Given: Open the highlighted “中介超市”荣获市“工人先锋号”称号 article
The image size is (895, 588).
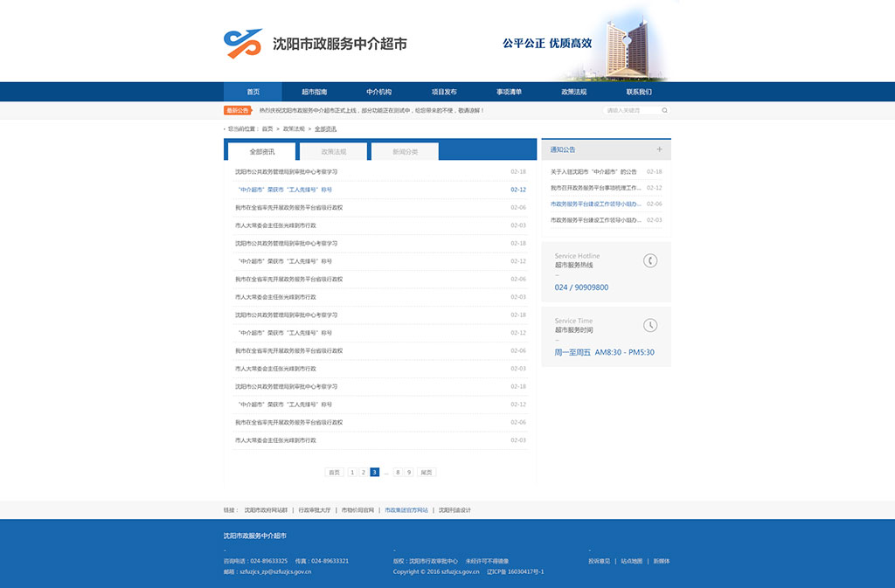Looking at the screenshot, I should (284, 190).
